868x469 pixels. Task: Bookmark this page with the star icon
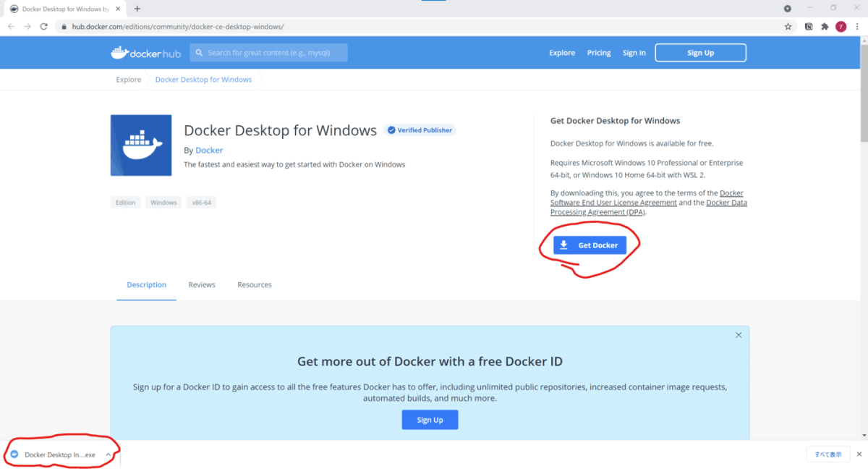click(x=788, y=26)
